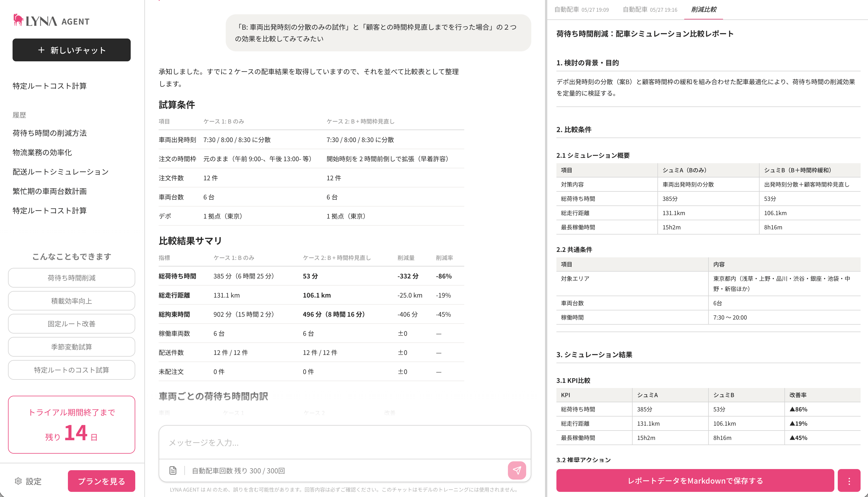This screenshot has height=497, width=868.
Task: Send message with paper plane icon
Action: click(517, 470)
